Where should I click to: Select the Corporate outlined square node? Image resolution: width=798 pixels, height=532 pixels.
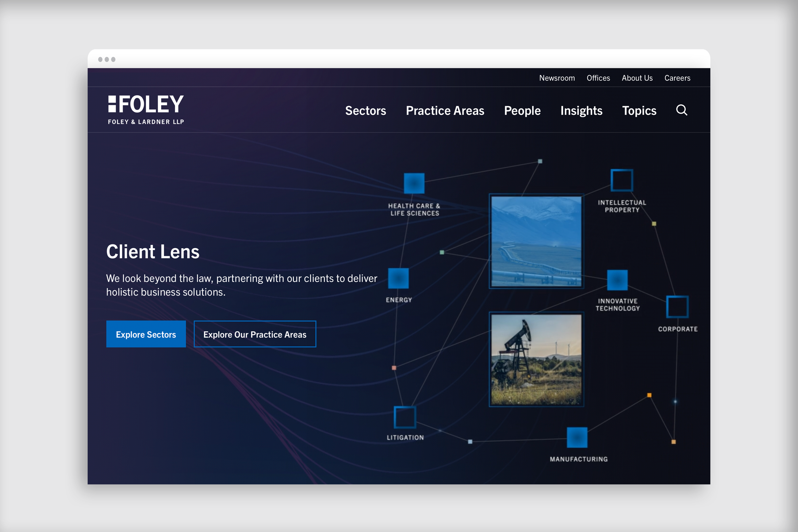coord(677,307)
